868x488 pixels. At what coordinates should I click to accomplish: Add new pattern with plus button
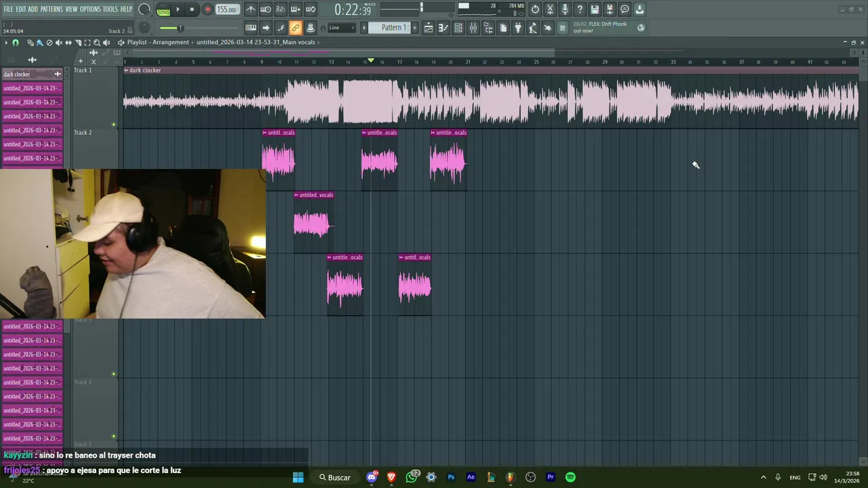click(x=415, y=28)
